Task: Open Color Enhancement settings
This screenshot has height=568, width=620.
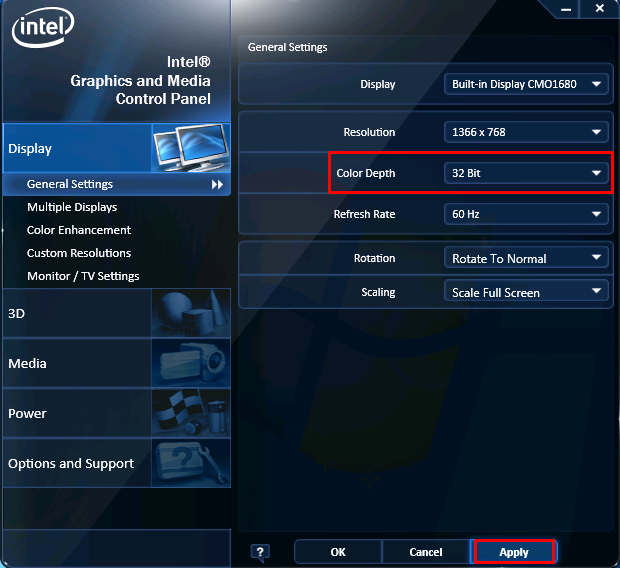Action: click(x=79, y=230)
